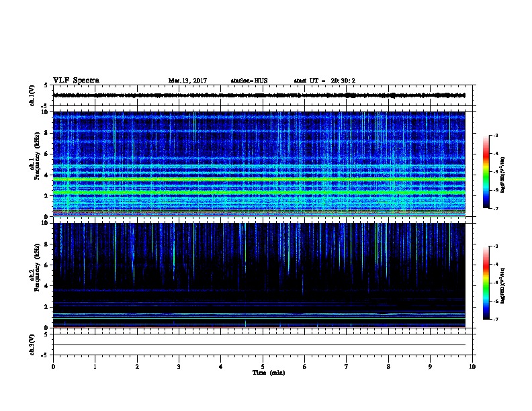Click the time axis tick labeled "3"
532x411 pixels.
coord(179,367)
